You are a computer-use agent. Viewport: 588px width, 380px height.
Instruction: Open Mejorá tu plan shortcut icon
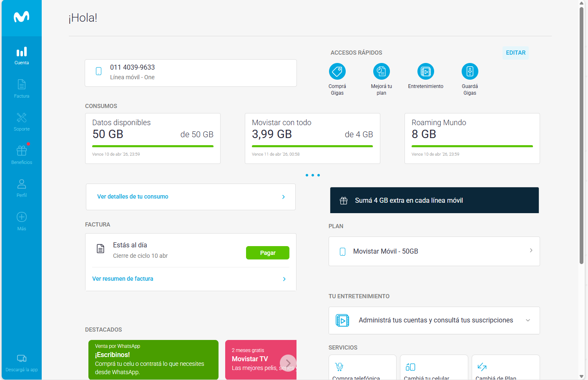[x=381, y=71]
